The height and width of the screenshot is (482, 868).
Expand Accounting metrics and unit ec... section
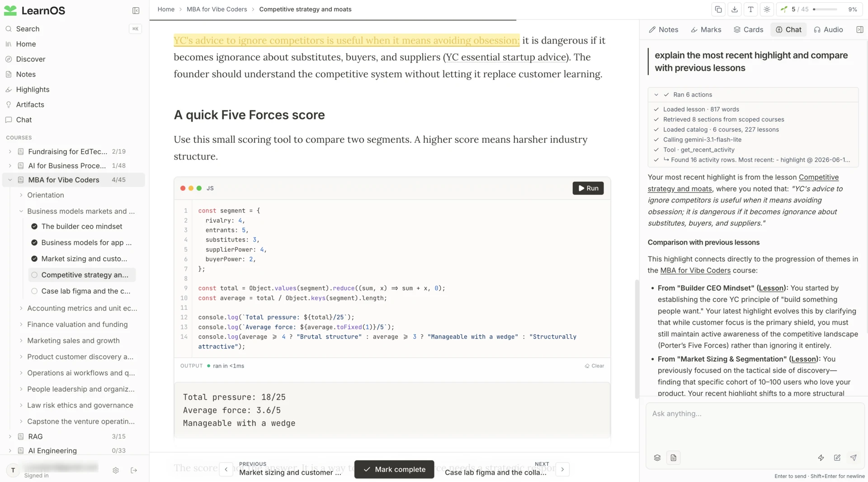click(x=21, y=308)
